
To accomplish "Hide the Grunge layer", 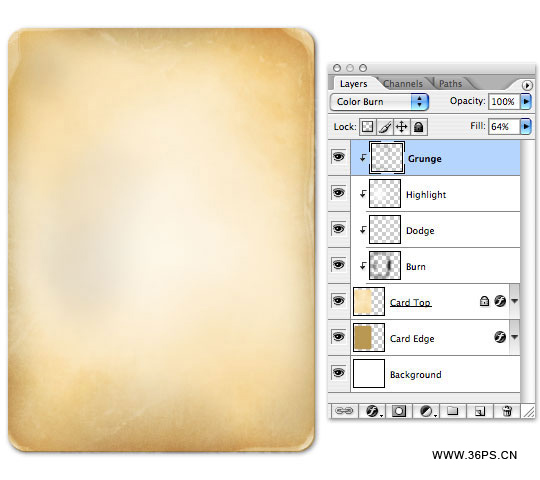I will click(x=339, y=157).
